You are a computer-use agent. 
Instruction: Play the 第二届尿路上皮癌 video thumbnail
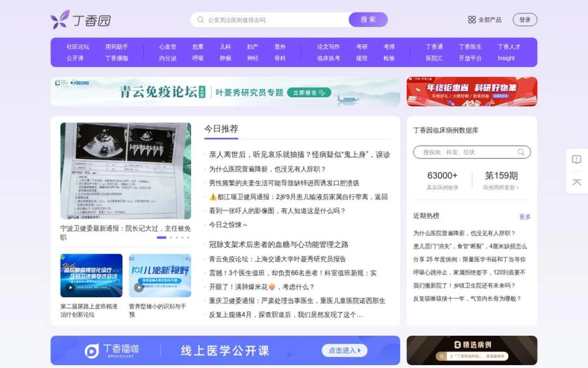click(x=70, y=287)
